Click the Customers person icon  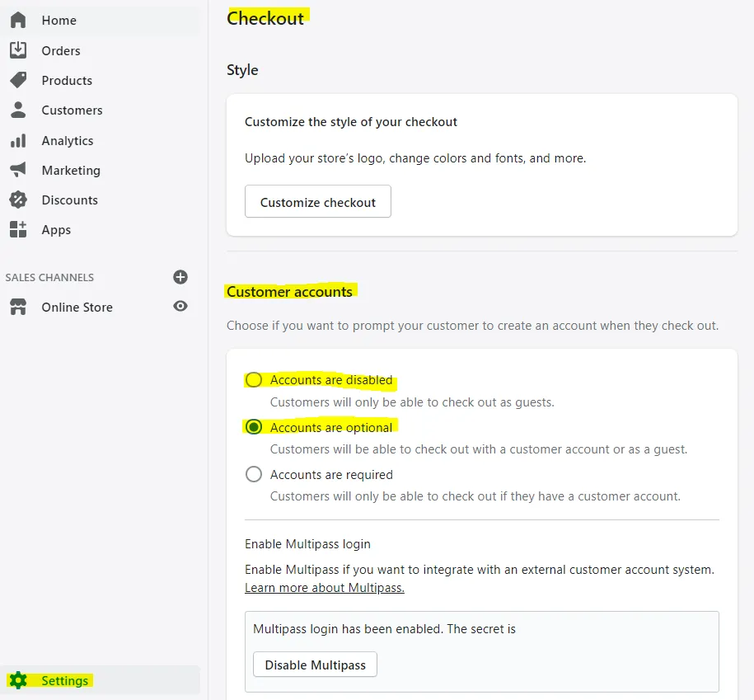click(18, 110)
